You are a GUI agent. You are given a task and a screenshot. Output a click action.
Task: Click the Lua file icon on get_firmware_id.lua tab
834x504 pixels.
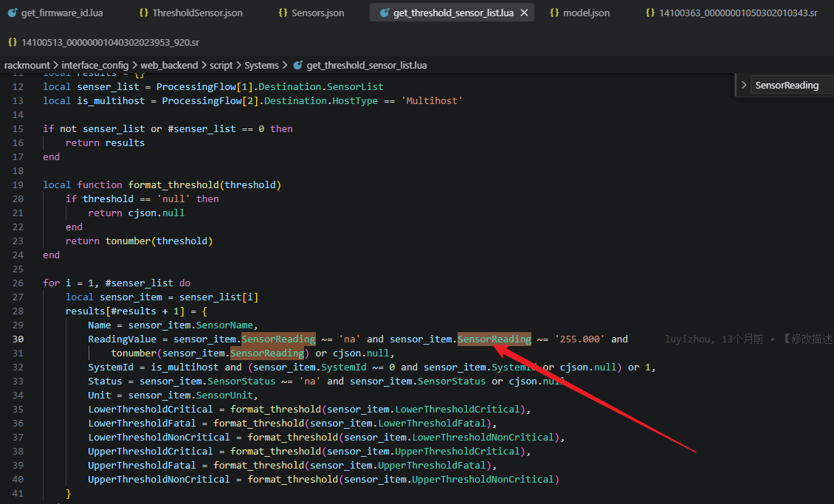pos(13,13)
